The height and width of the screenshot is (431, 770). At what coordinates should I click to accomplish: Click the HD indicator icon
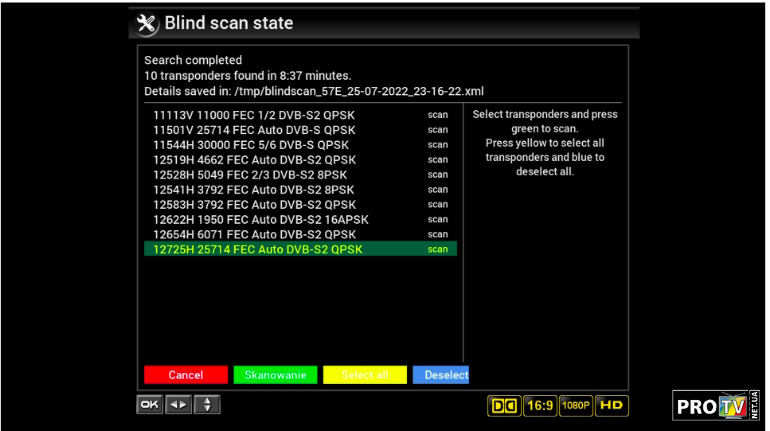tap(612, 405)
